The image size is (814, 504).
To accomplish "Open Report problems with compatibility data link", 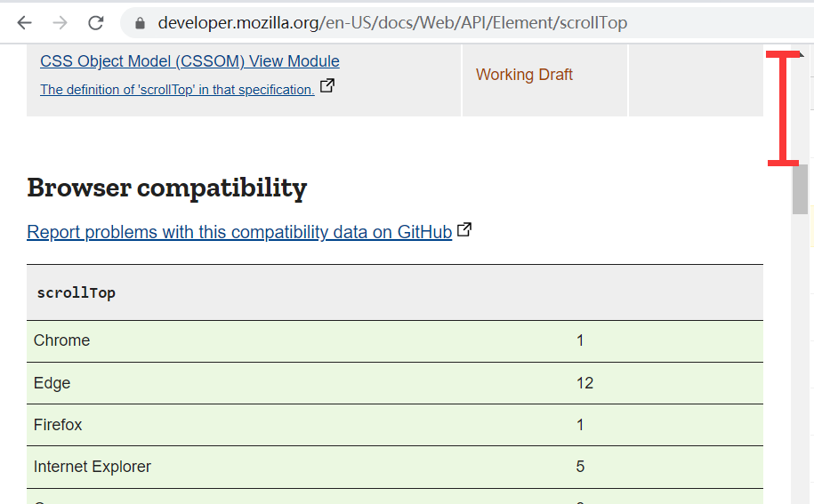I will [x=239, y=232].
